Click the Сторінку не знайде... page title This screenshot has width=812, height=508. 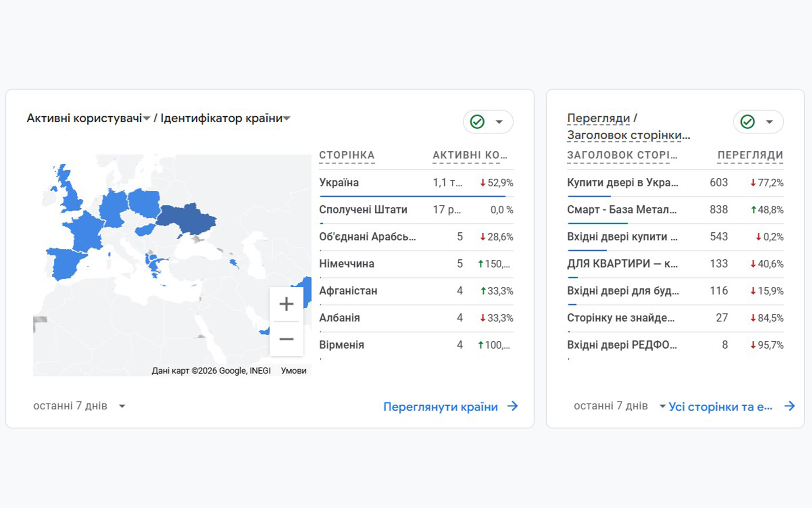[x=621, y=318]
